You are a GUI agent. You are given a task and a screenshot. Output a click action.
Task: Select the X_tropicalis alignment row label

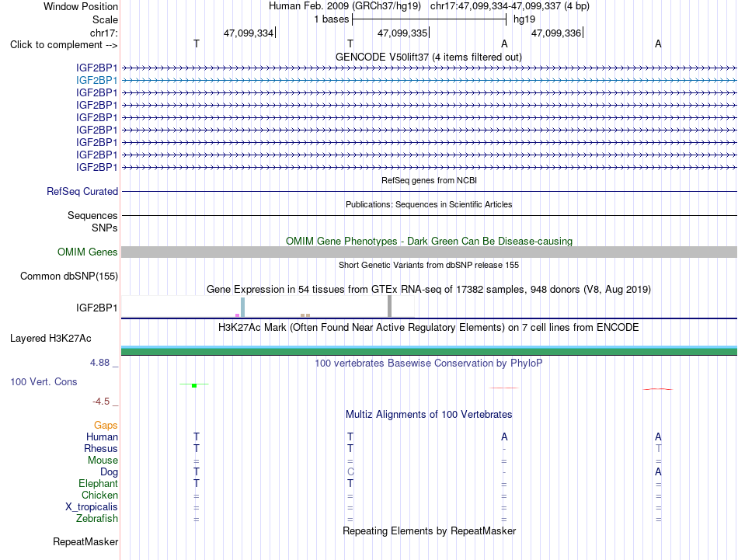[x=92, y=507]
